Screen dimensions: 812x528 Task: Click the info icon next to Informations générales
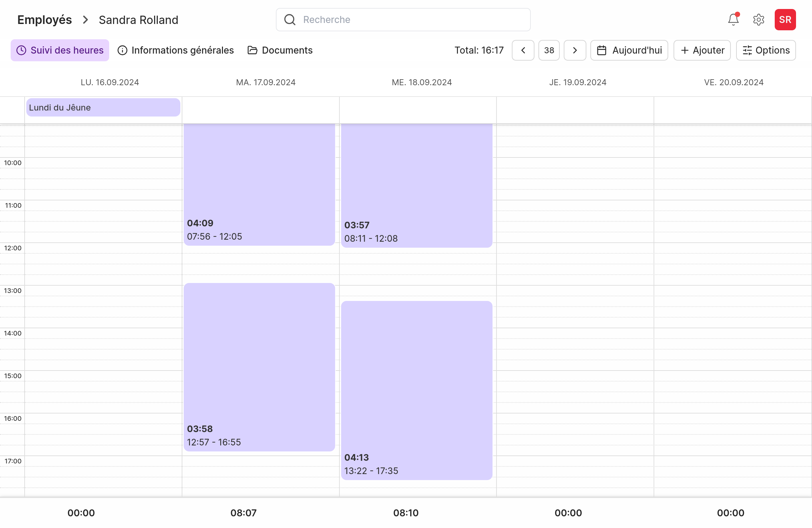pos(122,50)
